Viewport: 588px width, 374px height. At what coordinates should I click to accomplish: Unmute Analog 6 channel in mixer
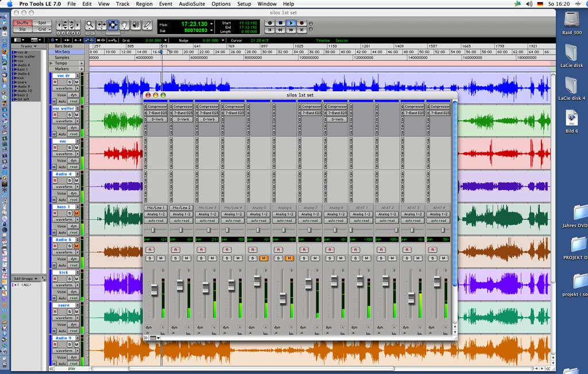(x=289, y=258)
